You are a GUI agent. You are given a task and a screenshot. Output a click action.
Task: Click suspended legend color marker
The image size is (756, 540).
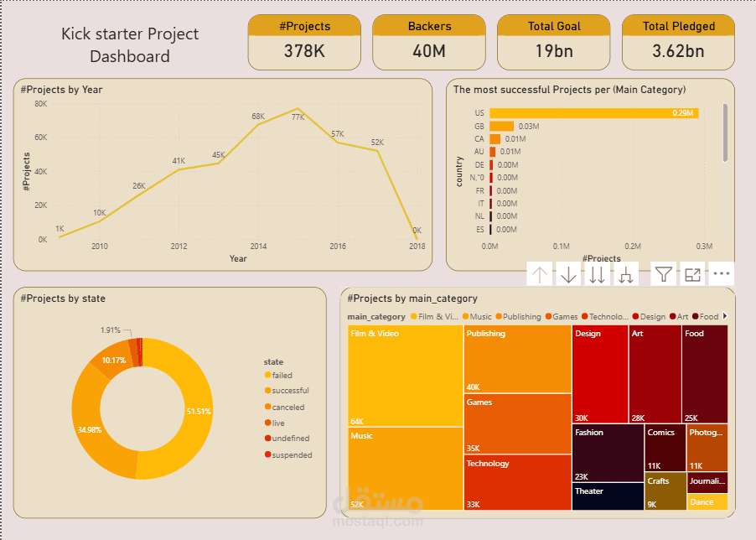[x=267, y=454]
